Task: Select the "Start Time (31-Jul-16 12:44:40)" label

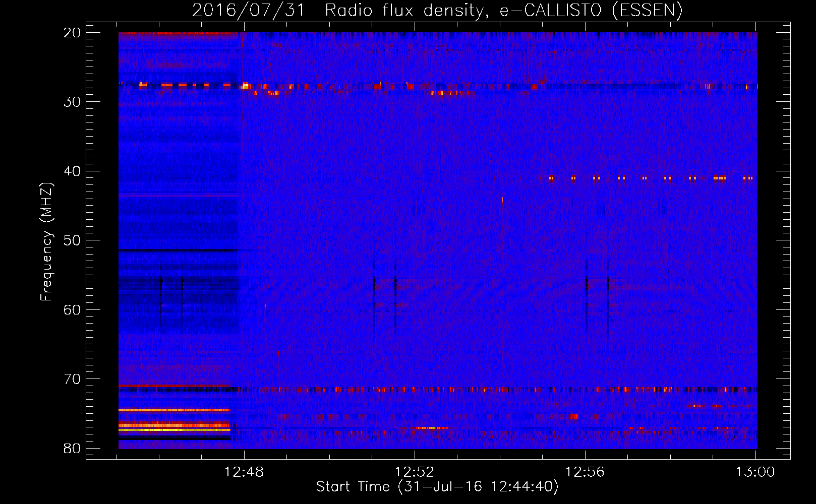Action: coord(437,487)
